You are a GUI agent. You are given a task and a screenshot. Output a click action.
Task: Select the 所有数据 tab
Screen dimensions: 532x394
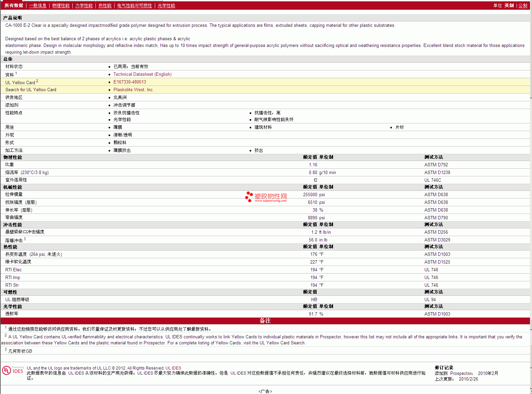point(14,6)
